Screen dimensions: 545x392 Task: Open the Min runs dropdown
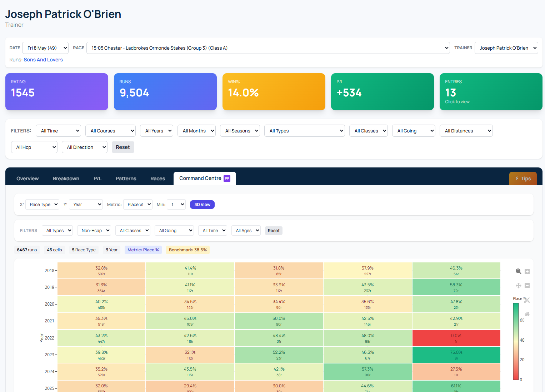click(176, 205)
